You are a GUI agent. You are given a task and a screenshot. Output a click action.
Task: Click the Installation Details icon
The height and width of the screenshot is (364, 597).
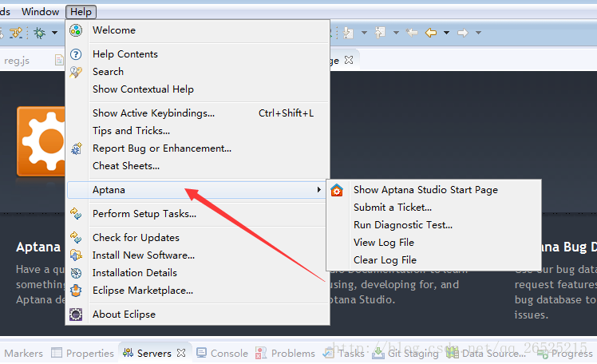tap(76, 273)
